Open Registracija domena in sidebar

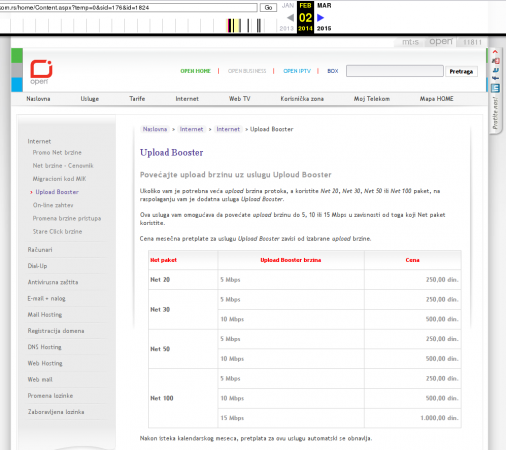(x=56, y=331)
